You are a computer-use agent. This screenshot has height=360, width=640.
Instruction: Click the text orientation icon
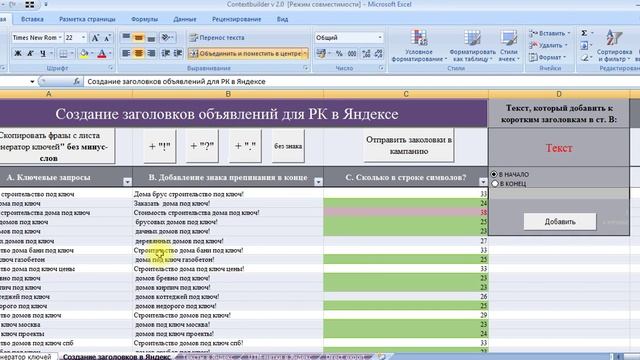(166, 38)
